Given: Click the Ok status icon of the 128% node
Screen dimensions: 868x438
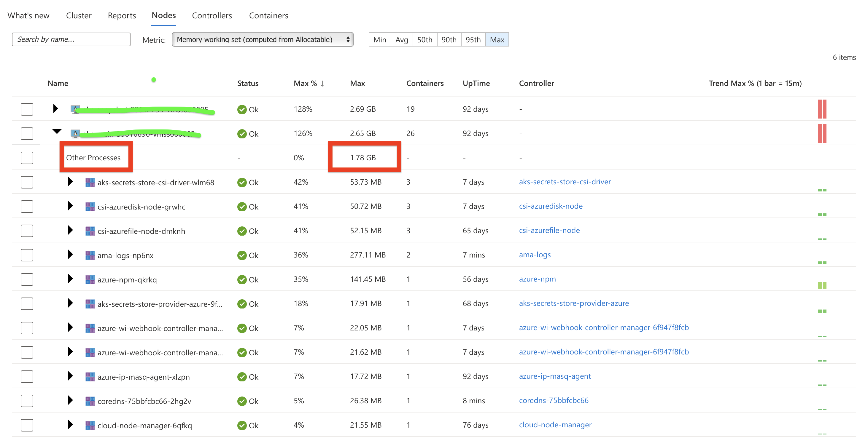Looking at the screenshot, I should (x=241, y=109).
